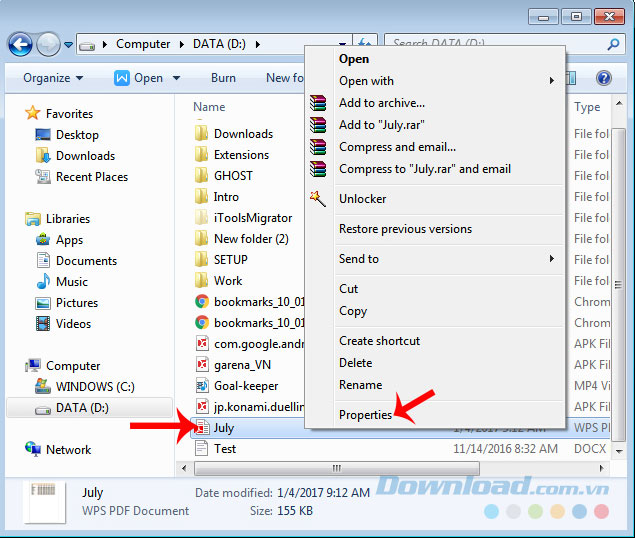The width and height of the screenshot is (635, 538).
Task: Select DATA (D:) in the address breadcrumb
Action: pyautogui.click(x=219, y=44)
